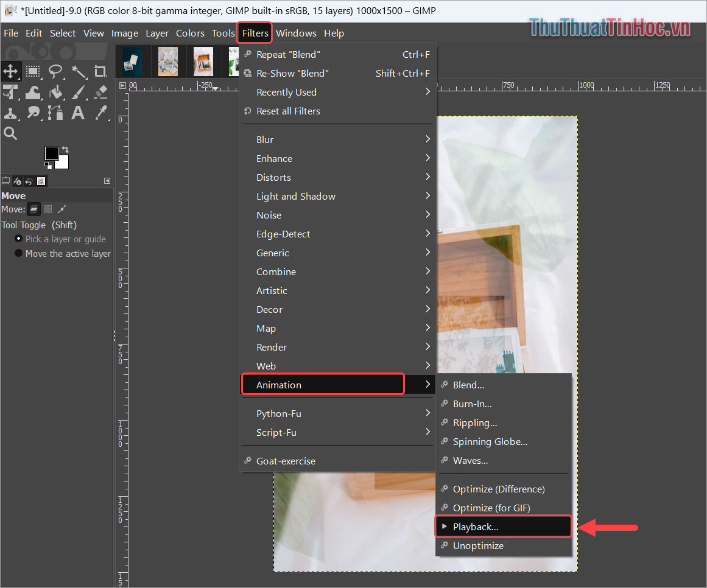Select the Paintbrush tool
The image size is (707, 588).
(79, 92)
